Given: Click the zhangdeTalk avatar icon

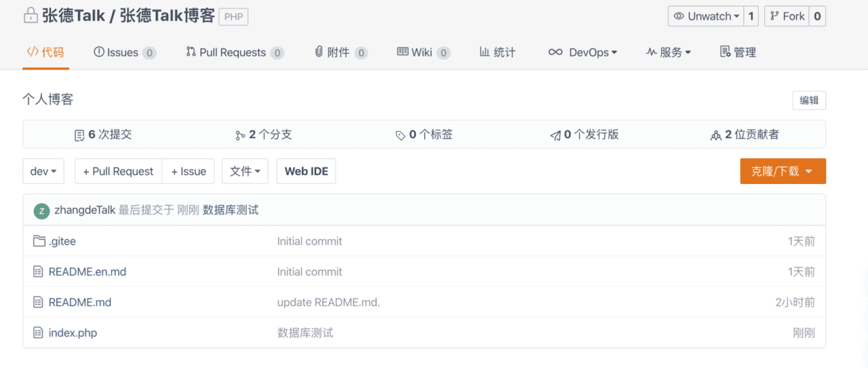Looking at the screenshot, I should click(x=41, y=210).
